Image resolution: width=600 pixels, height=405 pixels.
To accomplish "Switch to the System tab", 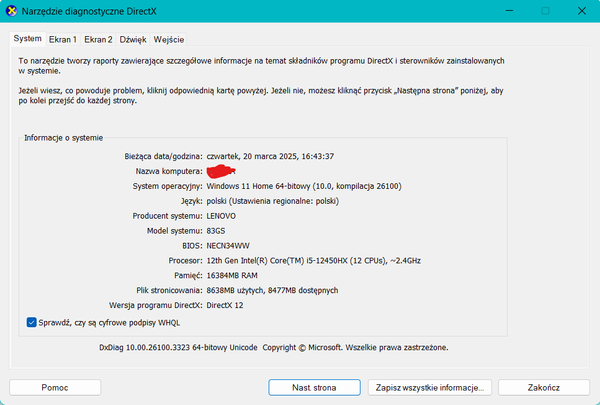I will tap(28, 39).
